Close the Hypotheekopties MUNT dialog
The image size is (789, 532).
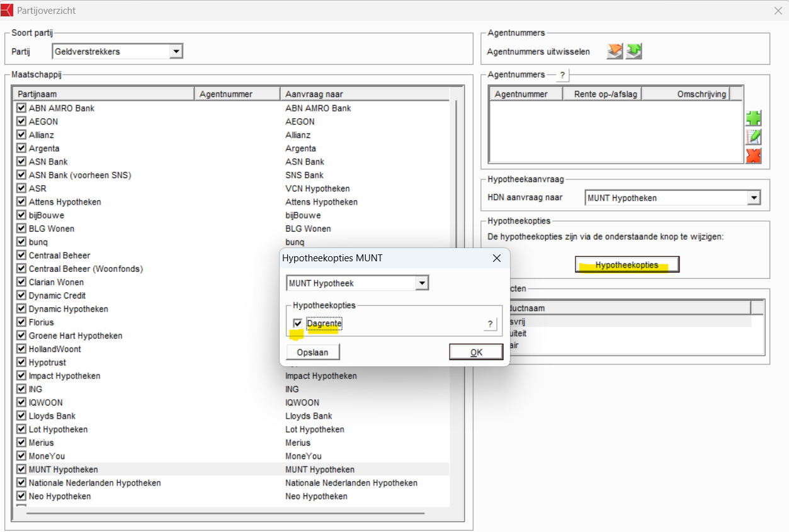496,258
